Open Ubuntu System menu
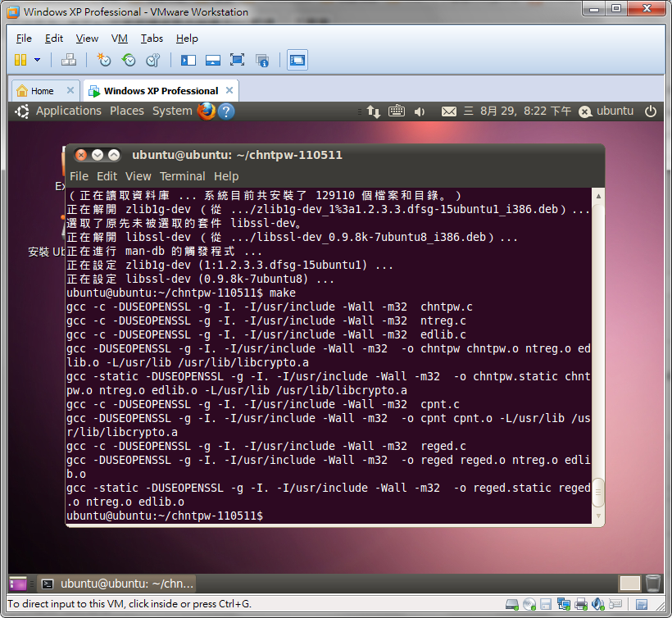This screenshot has width=672, height=618. [172, 111]
